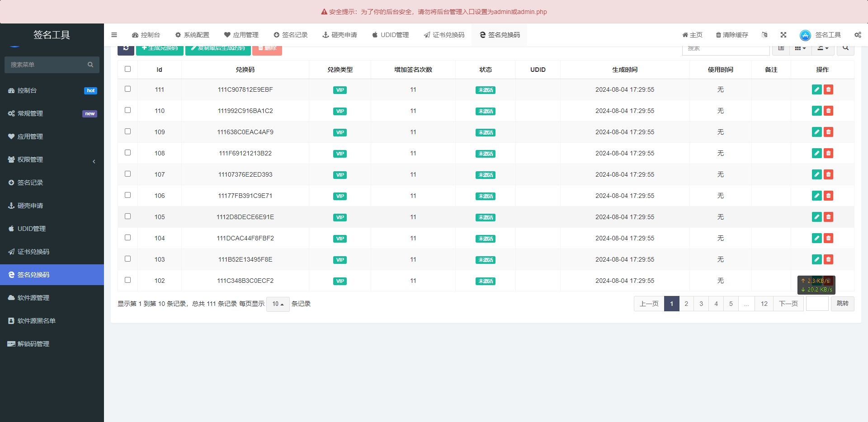Switch to the 证书兑换码 top tab

(444, 35)
